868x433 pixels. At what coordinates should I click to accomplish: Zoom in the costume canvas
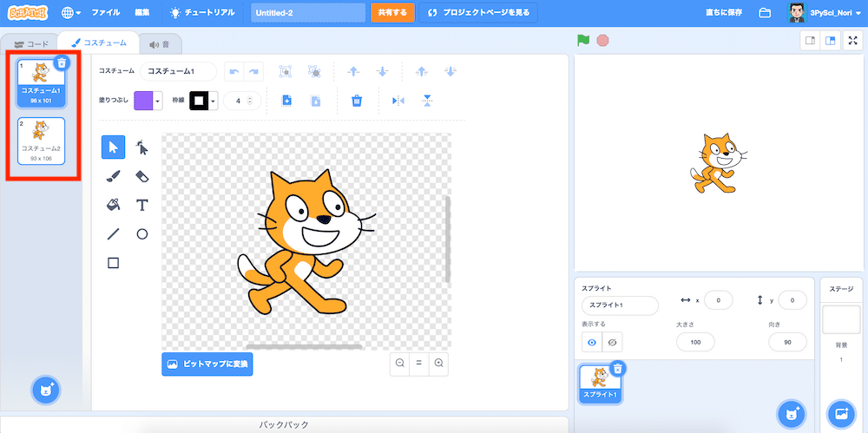coord(438,364)
